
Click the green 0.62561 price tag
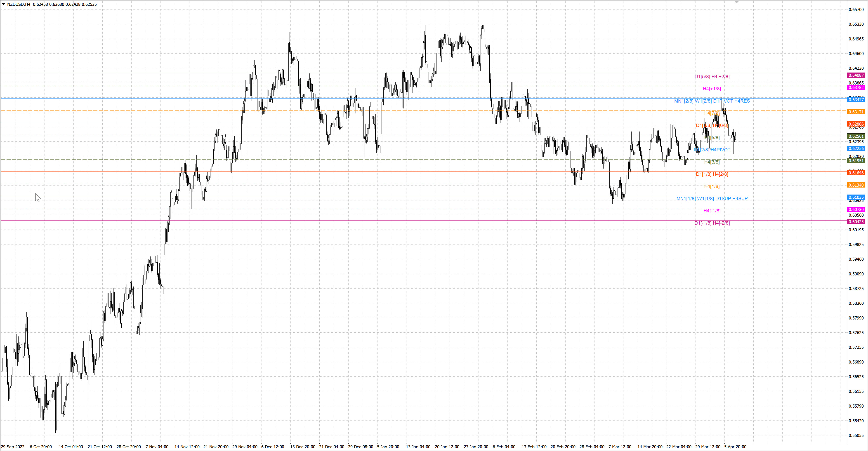coord(856,136)
